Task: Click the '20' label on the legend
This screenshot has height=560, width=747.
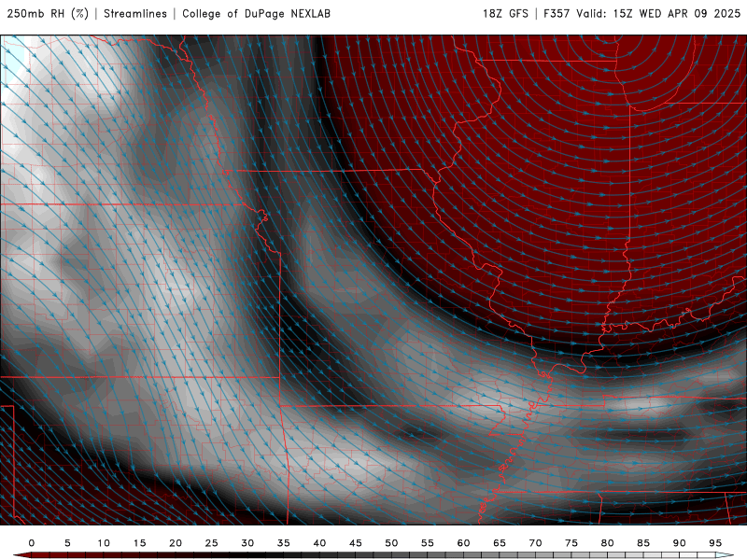Action: pyautogui.click(x=176, y=543)
